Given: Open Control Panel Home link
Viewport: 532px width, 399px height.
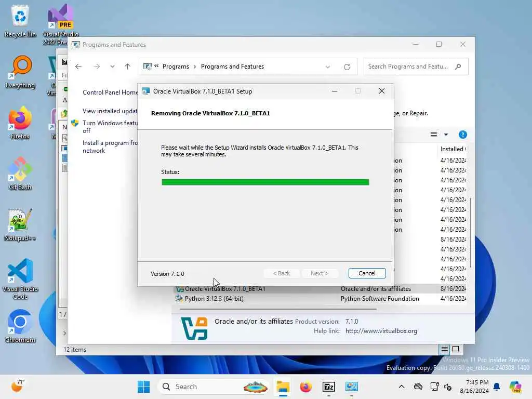Looking at the screenshot, I should coord(110,92).
